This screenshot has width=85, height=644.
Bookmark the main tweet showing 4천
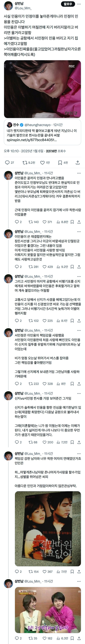point(63,163)
